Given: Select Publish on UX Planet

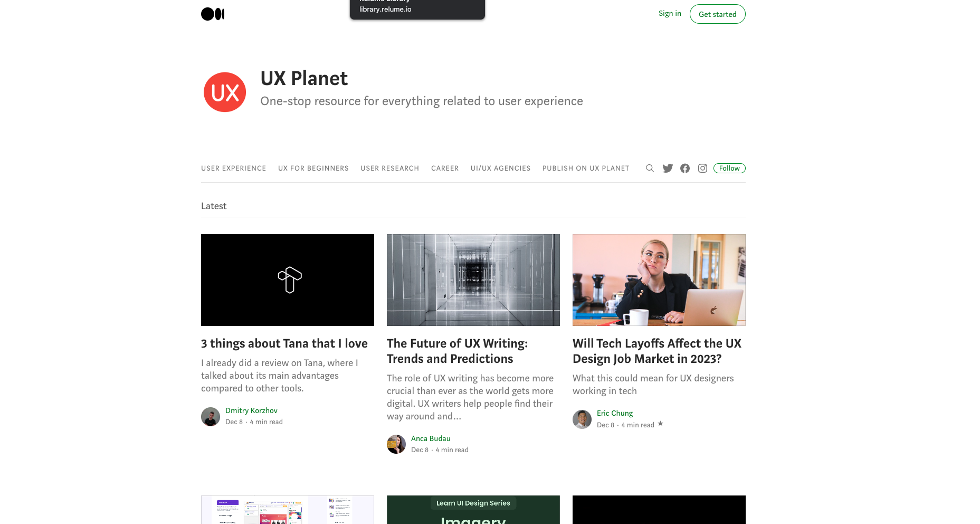Looking at the screenshot, I should point(586,169).
